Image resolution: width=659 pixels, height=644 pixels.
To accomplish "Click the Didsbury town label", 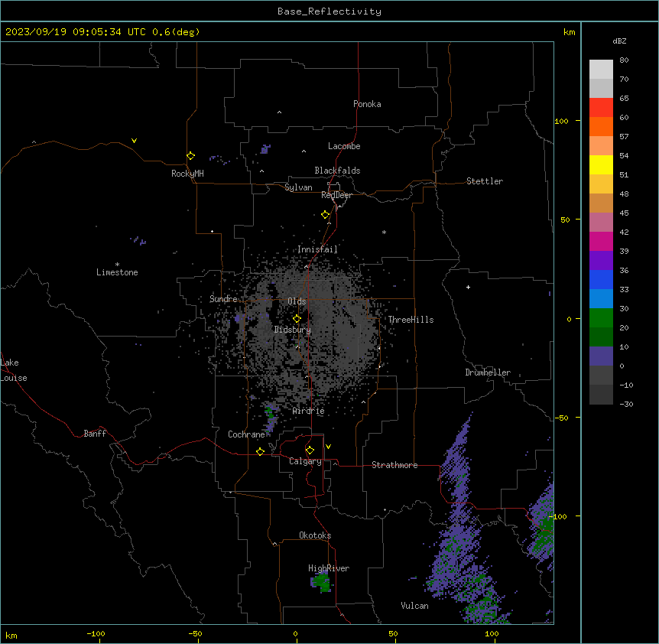I will (293, 330).
